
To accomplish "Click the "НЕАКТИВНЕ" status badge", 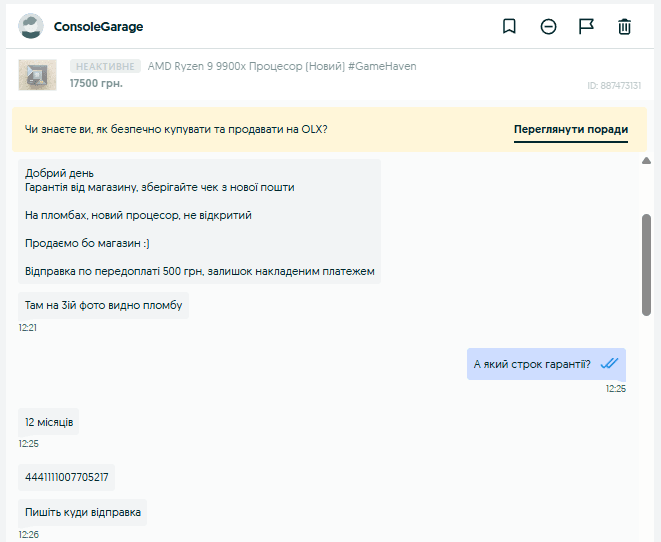I will coord(105,67).
